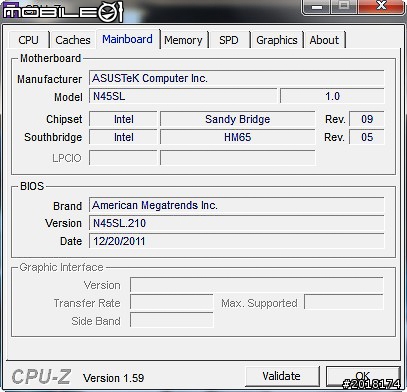Click the Chipset vendor Intel field
This screenshot has width=407, height=392.
(123, 119)
